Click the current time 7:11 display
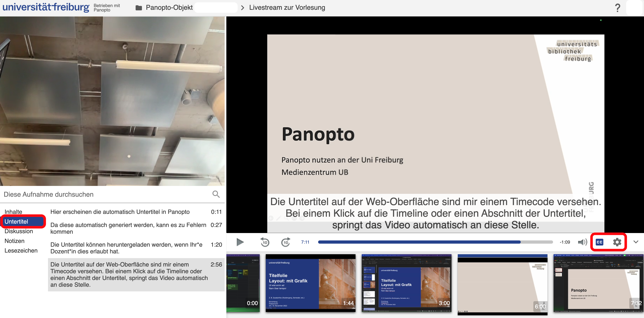This screenshot has width=644, height=318. [x=305, y=242]
